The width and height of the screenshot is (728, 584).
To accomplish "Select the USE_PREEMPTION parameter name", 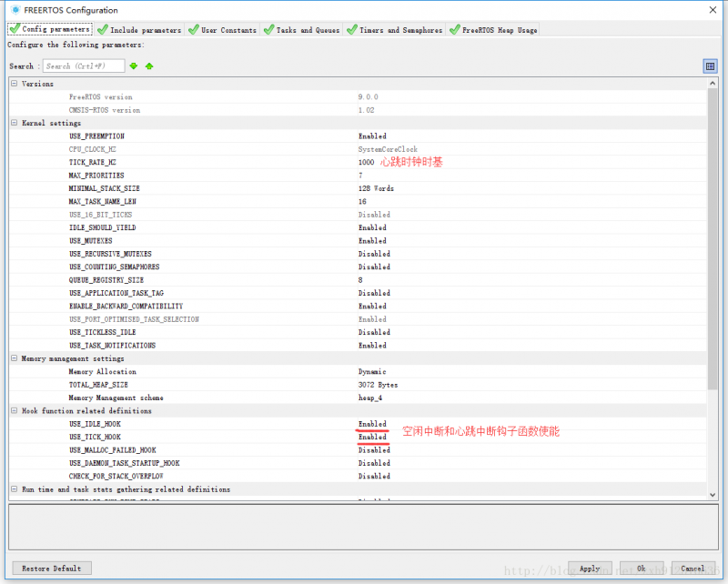I will click(x=96, y=136).
